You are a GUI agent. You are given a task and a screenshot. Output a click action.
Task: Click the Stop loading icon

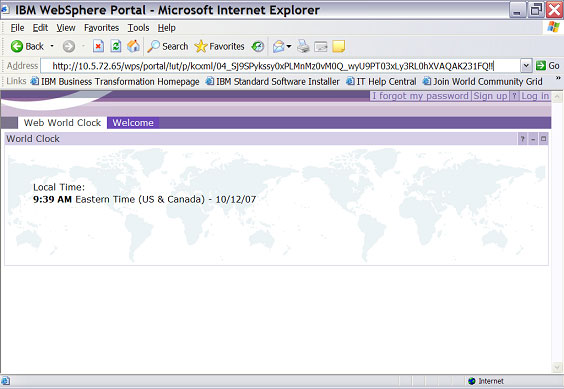point(98,46)
